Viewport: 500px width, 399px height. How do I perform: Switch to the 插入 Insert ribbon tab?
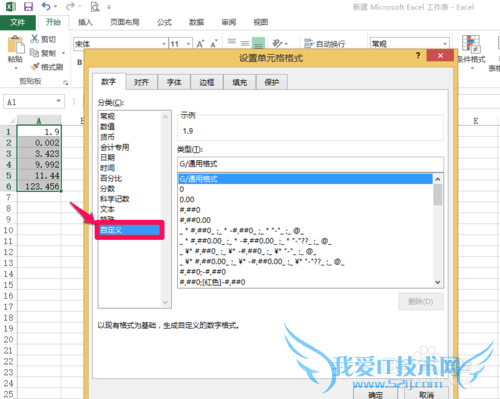[85, 22]
